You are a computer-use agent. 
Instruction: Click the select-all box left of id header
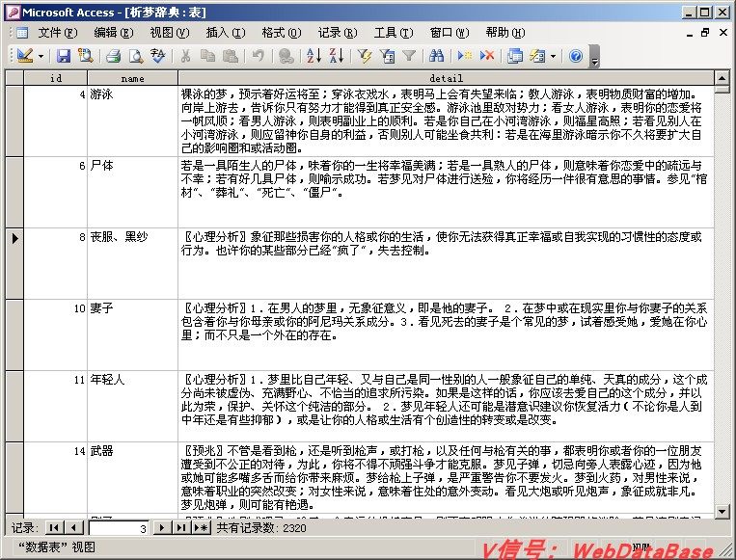point(14,78)
